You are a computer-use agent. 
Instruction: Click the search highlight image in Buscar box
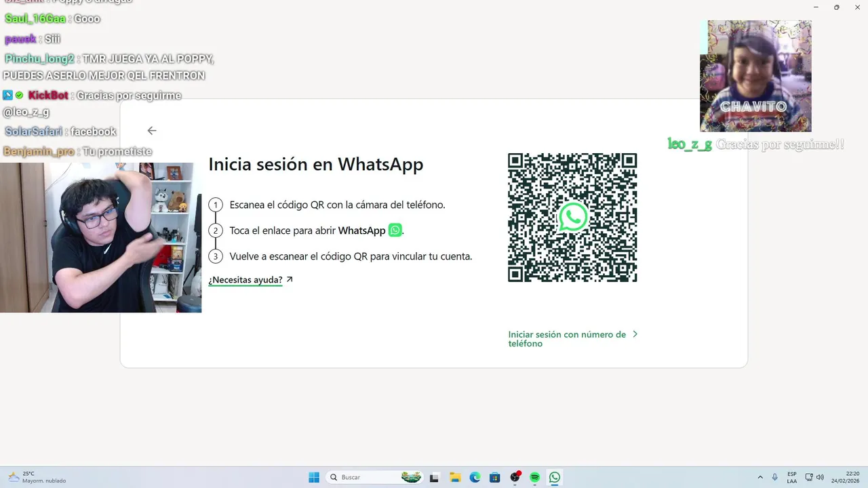click(411, 477)
